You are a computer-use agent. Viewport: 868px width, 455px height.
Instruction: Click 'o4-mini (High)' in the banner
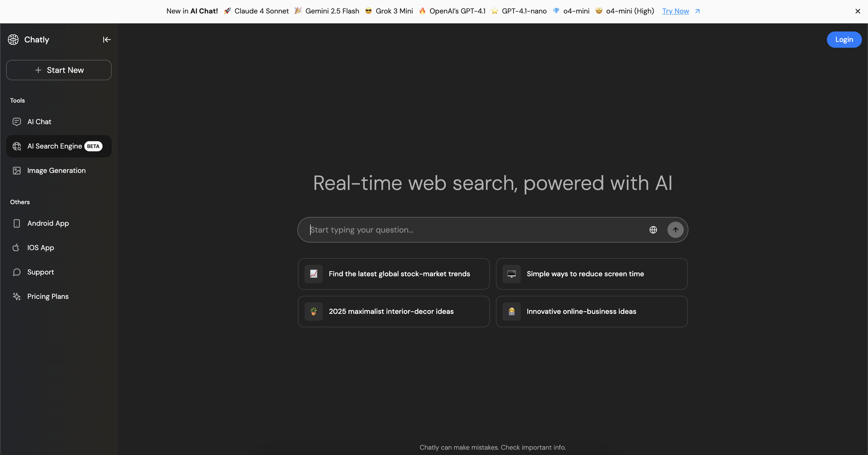click(630, 11)
